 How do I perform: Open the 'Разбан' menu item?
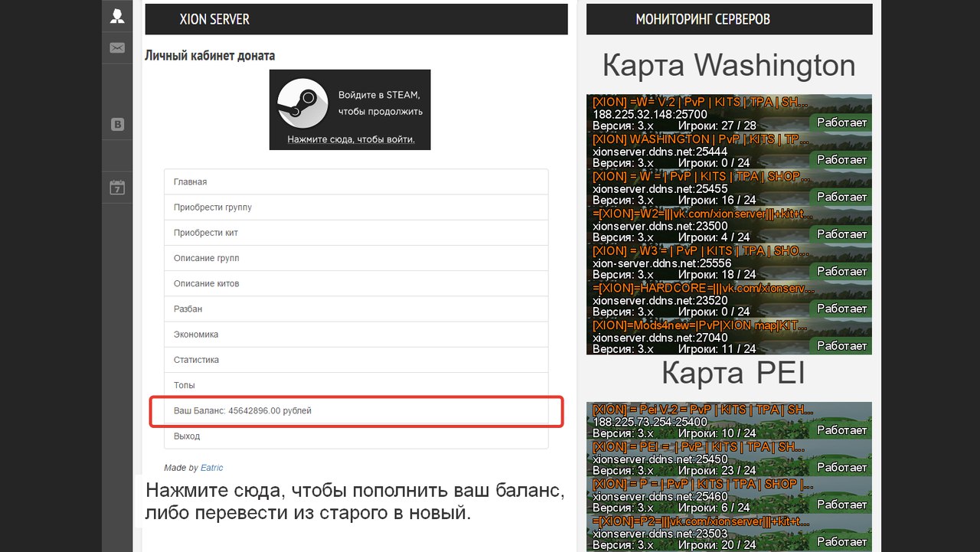[x=356, y=309]
